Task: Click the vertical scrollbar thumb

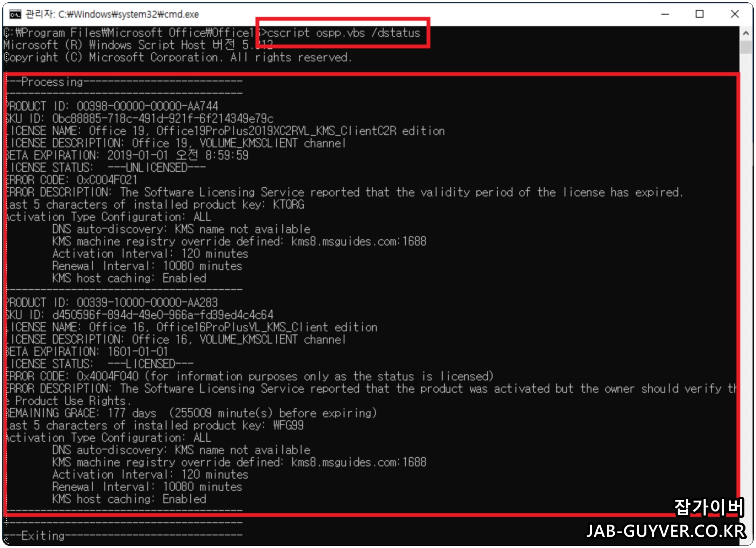Action: (x=746, y=47)
